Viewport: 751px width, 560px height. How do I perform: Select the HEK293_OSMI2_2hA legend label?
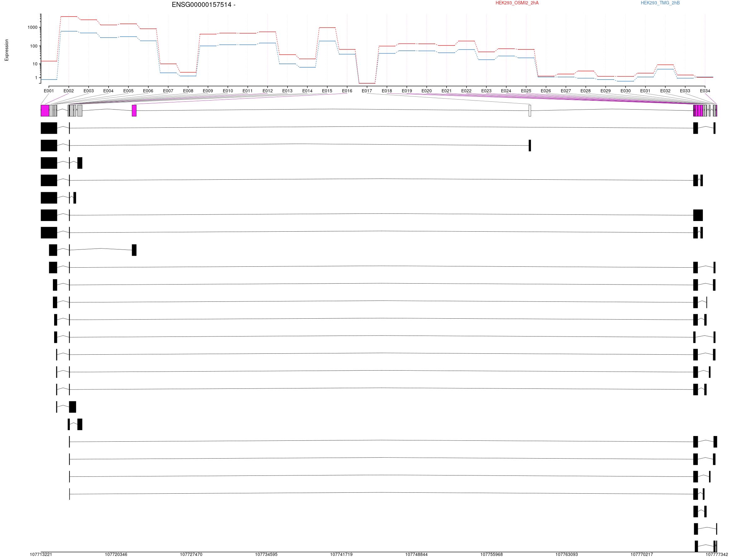tap(517, 3)
